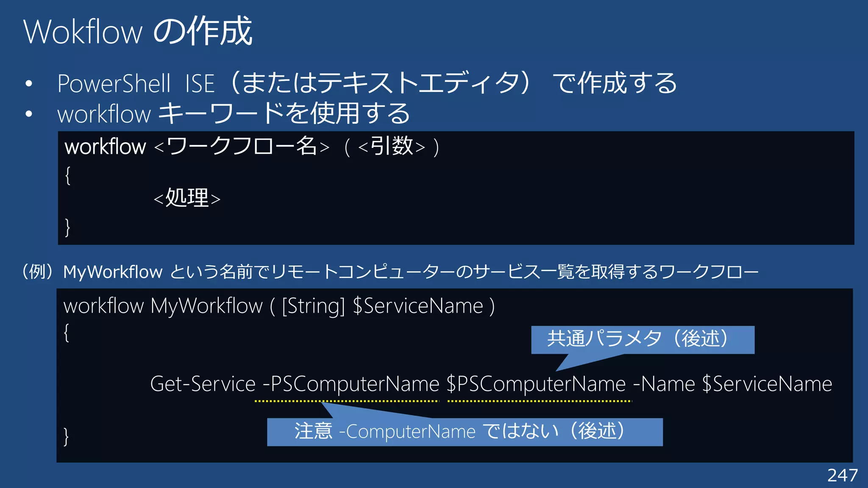Click the <ワークフロー名> placeholder text
868x488 pixels.
(242, 147)
